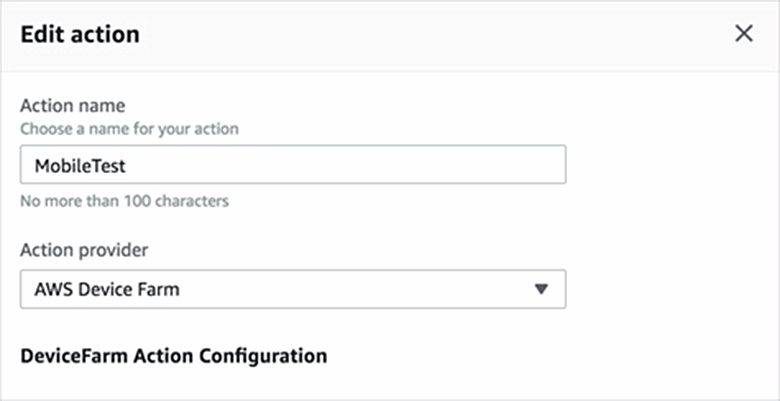Click the dropdown arrow beside AWS Device Farm
The image size is (780, 401).
pyautogui.click(x=541, y=289)
